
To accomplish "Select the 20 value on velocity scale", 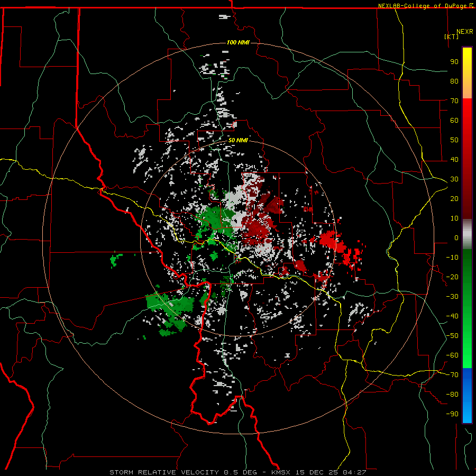I will pyautogui.click(x=454, y=198).
